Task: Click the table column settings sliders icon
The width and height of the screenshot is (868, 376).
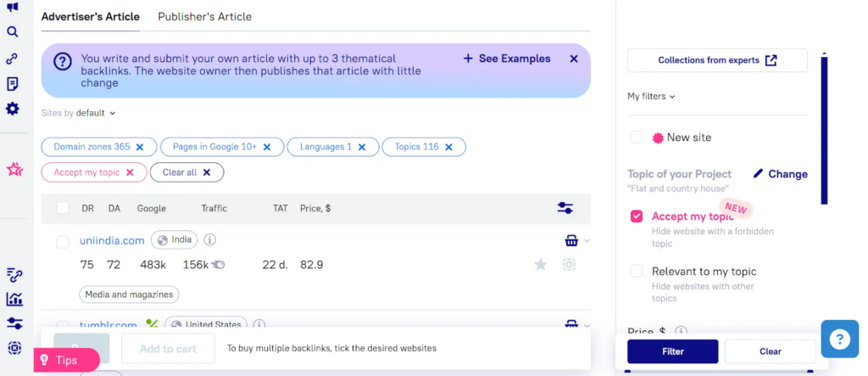Action: (x=565, y=208)
